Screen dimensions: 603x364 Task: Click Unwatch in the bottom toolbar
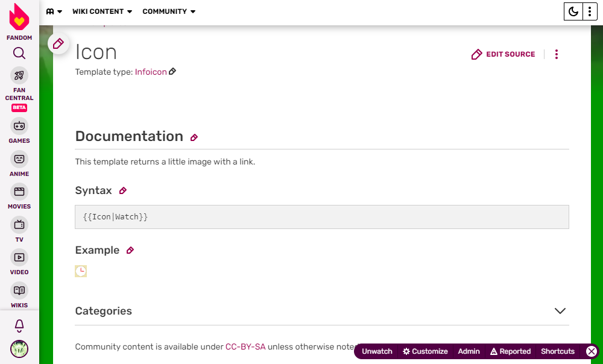(377, 351)
